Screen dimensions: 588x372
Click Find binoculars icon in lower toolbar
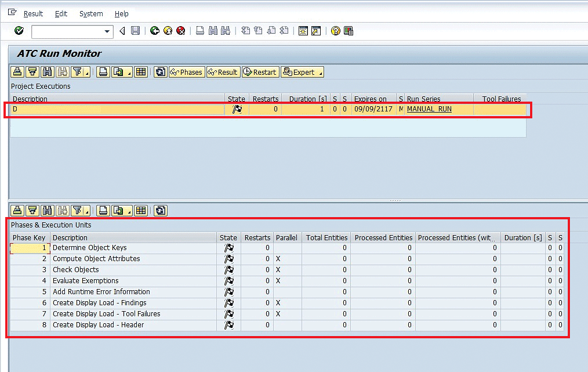pos(47,210)
